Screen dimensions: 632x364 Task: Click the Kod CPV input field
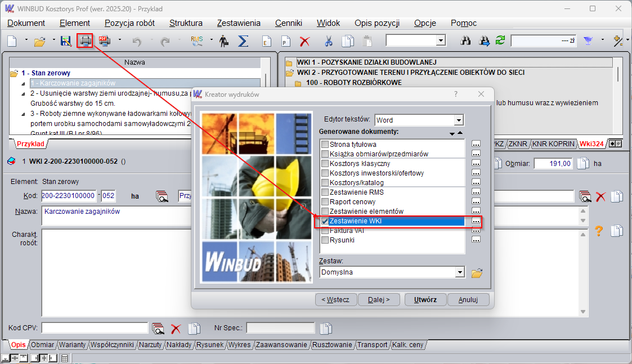point(95,328)
